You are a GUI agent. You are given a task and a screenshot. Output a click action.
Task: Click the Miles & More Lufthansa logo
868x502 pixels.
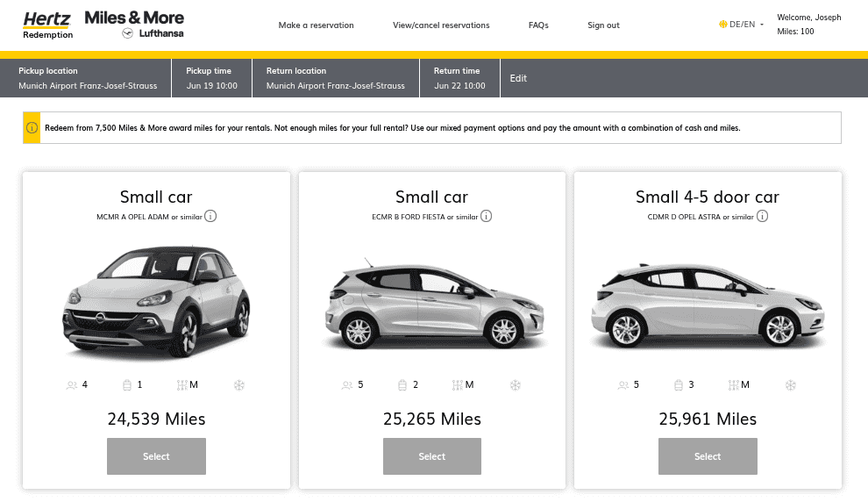point(134,25)
